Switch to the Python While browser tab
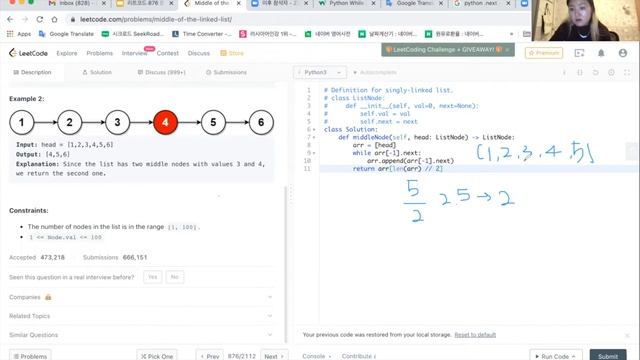The image size is (640, 360). point(347,3)
